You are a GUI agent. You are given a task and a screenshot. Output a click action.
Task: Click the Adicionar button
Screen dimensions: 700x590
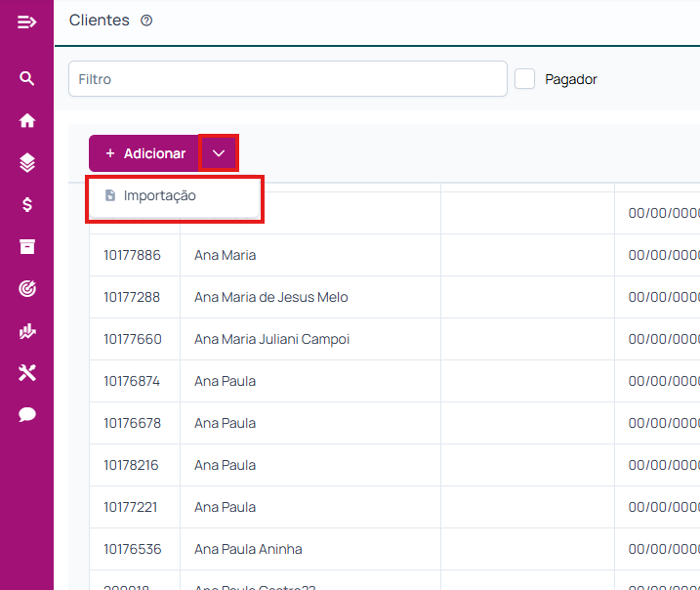pos(144,153)
